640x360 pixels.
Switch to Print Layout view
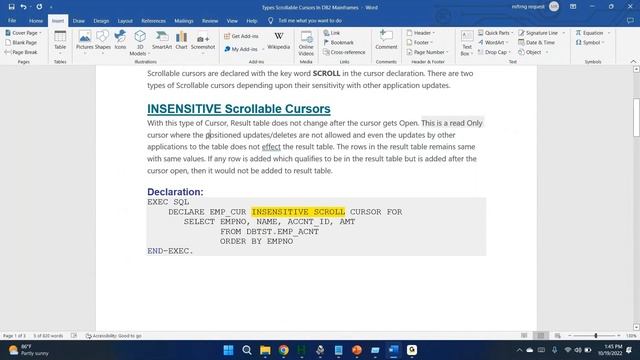(541, 336)
